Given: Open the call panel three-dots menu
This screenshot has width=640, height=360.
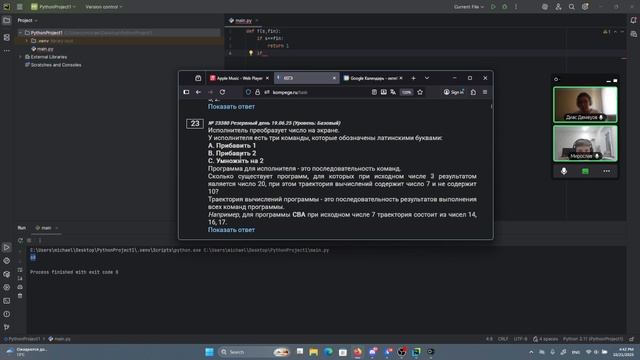Looking at the screenshot, I should click(x=607, y=171).
